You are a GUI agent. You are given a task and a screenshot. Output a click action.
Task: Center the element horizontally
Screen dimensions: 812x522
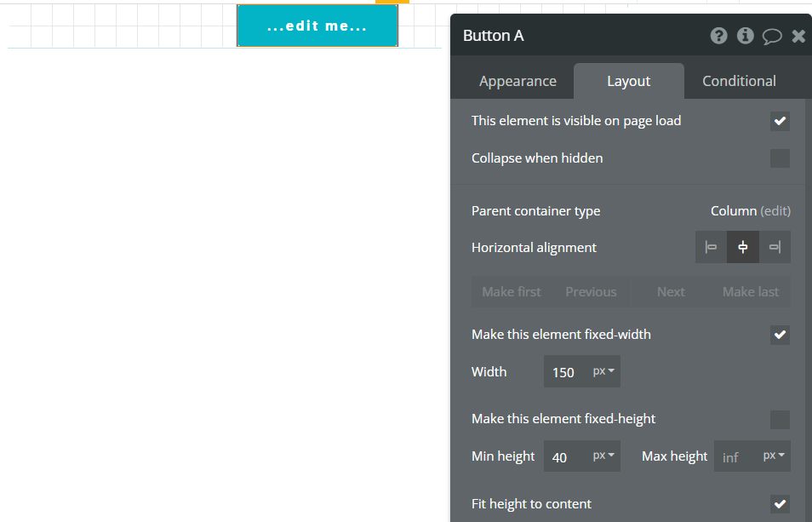click(x=743, y=247)
